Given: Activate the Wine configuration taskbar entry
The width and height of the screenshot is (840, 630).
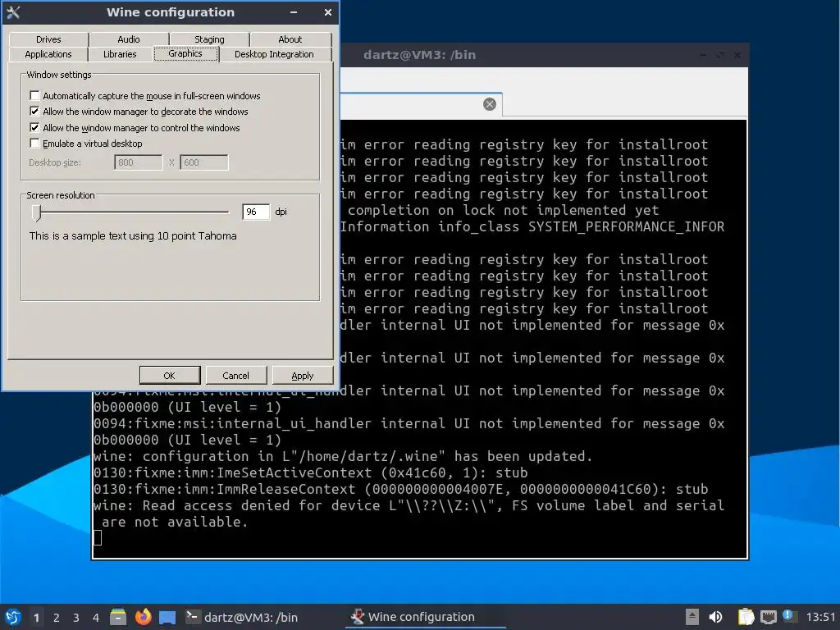Looking at the screenshot, I should (x=425, y=617).
